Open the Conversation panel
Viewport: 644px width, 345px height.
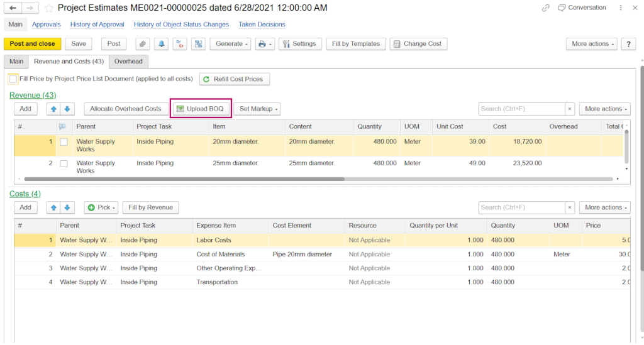(582, 8)
